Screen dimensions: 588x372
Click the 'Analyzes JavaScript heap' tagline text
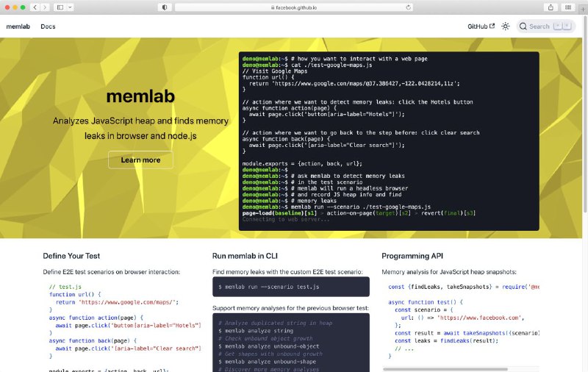pyautogui.click(x=140, y=128)
